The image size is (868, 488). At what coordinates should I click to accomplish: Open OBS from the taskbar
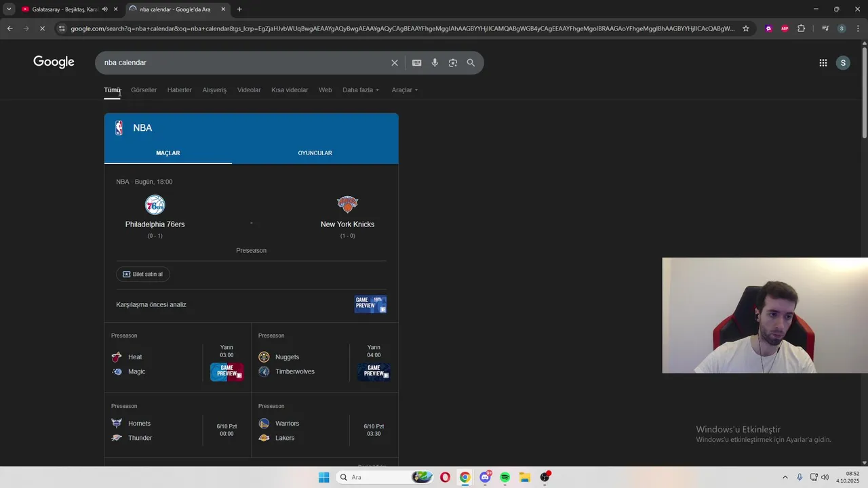545,477
